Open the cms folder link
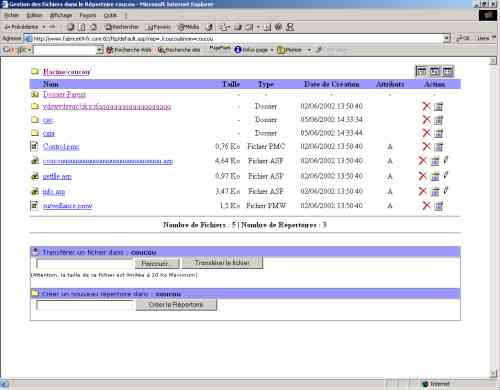The image size is (500, 390). click(49, 133)
